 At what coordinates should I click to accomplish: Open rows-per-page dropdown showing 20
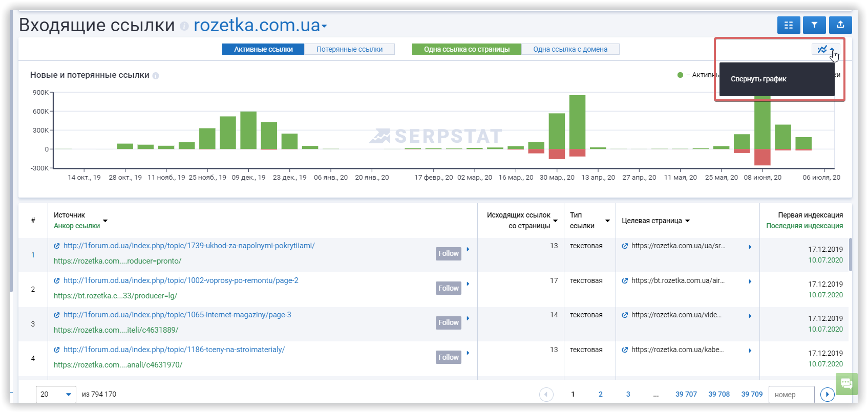tap(56, 395)
